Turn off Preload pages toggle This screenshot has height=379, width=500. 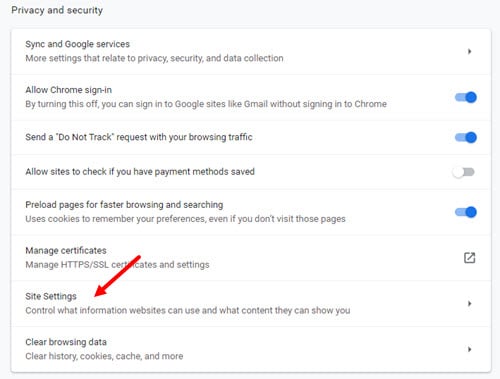(466, 212)
